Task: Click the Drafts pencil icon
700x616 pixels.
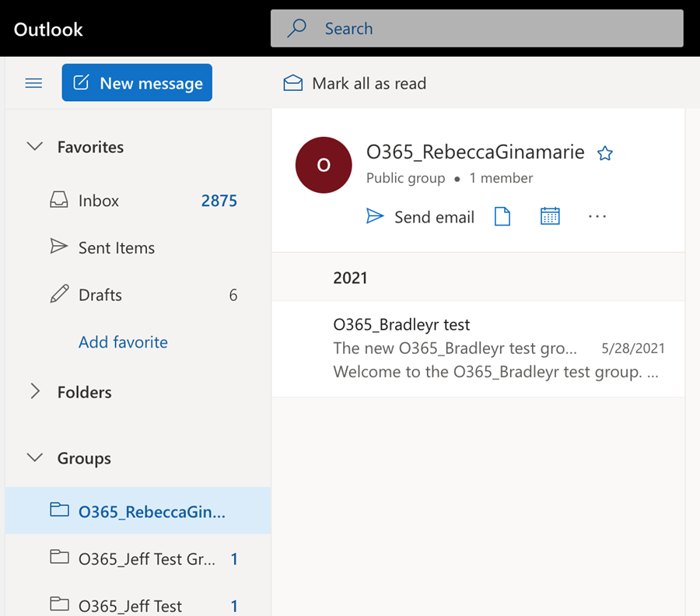Action: pos(59,294)
